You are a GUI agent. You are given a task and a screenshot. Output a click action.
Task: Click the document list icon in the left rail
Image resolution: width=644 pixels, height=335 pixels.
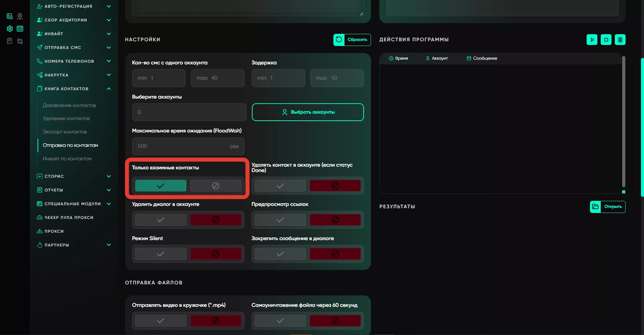point(10,41)
